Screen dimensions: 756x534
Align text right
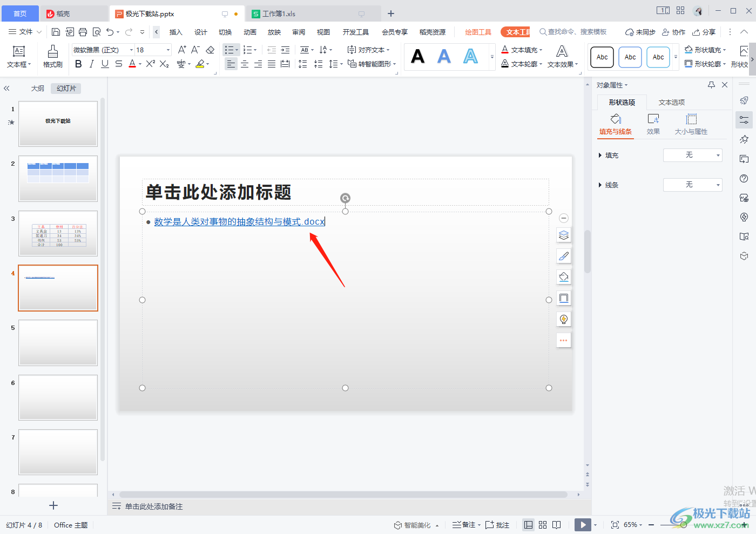[x=258, y=64]
